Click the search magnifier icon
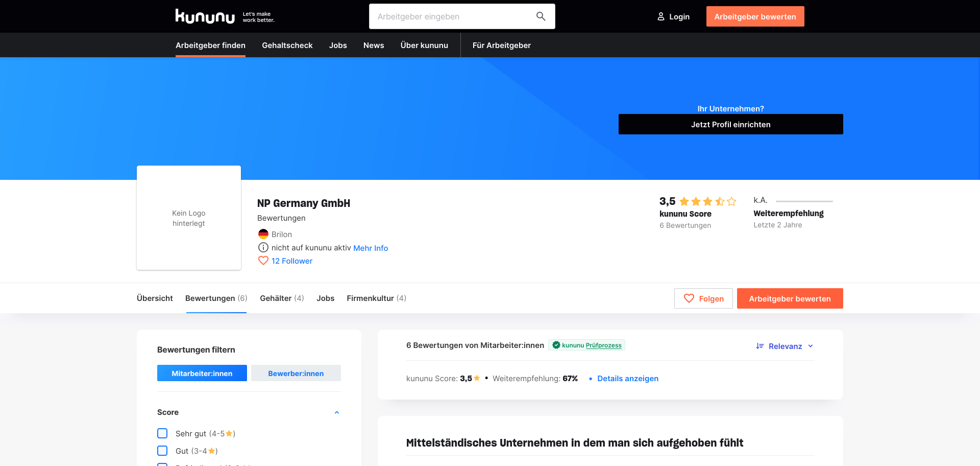The height and width of the screenshot is (466, 980). [541, 16]
